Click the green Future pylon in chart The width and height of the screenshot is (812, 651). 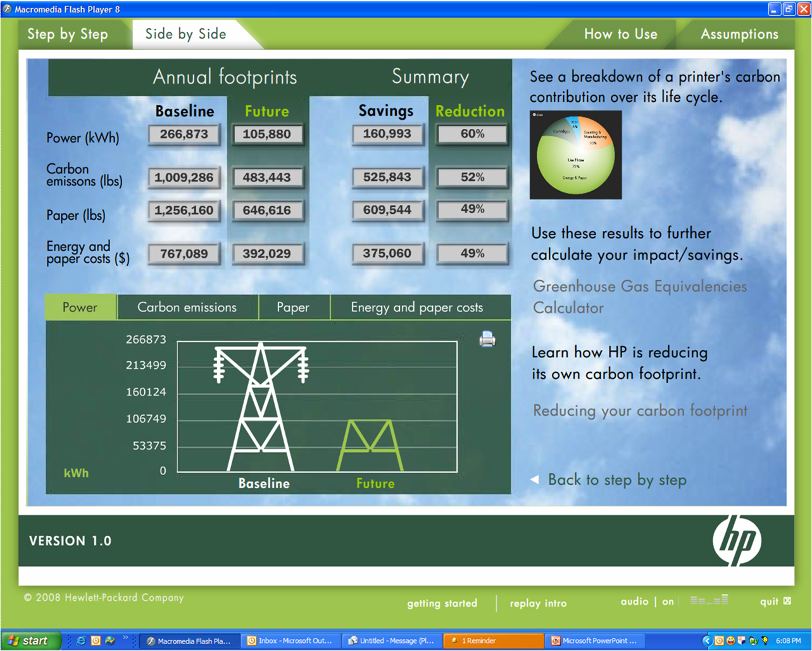tap(370, 445)
